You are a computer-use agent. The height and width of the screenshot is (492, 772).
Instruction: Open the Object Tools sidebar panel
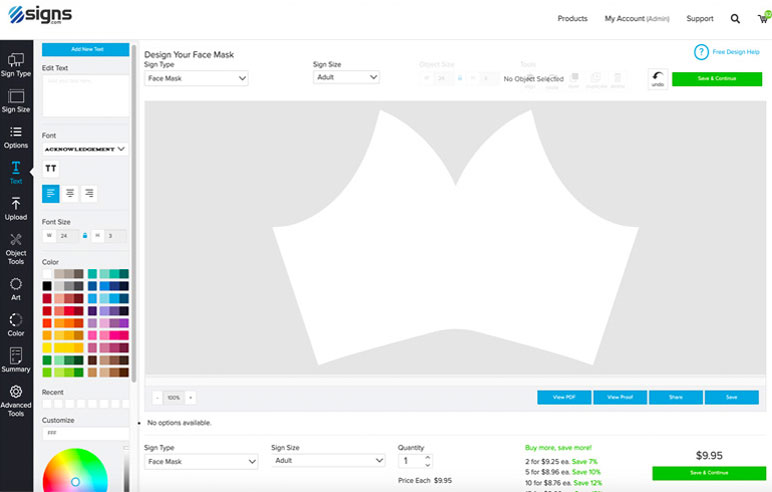point(16,246)
